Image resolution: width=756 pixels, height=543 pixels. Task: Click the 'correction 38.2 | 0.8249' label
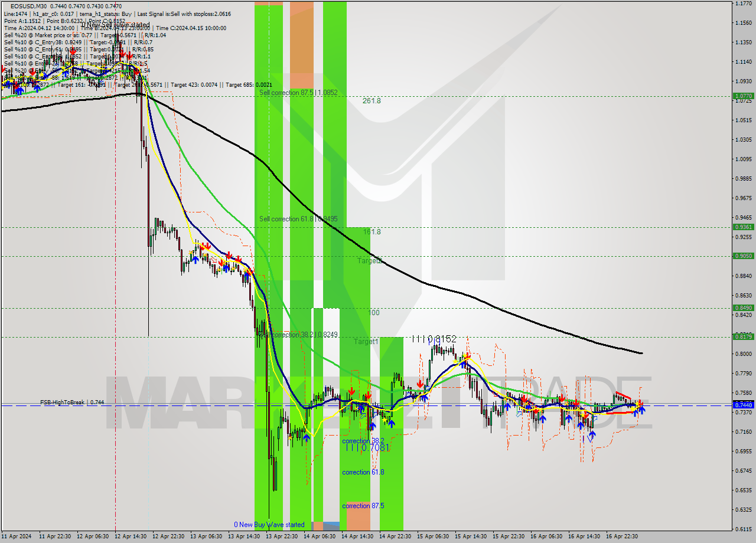pos(304,335)
